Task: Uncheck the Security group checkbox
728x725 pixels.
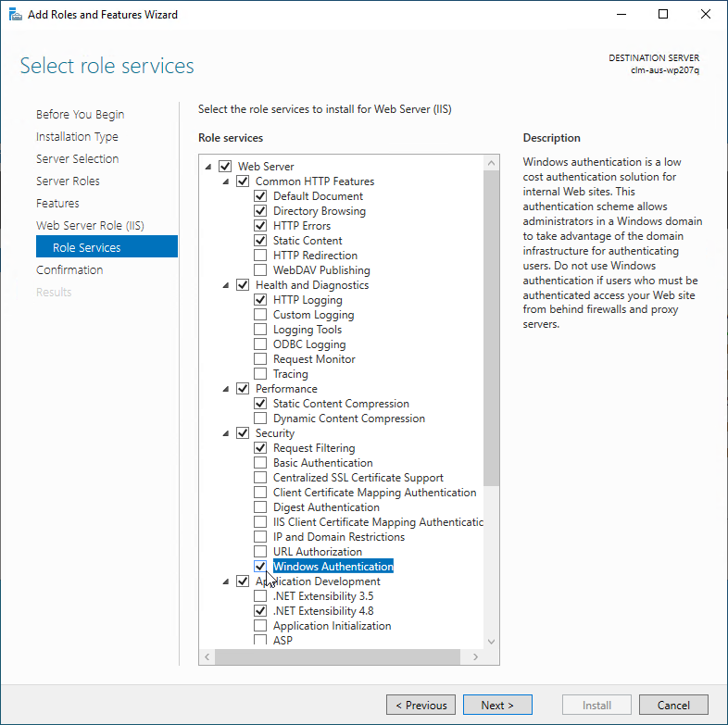Action: coord(243,433)
